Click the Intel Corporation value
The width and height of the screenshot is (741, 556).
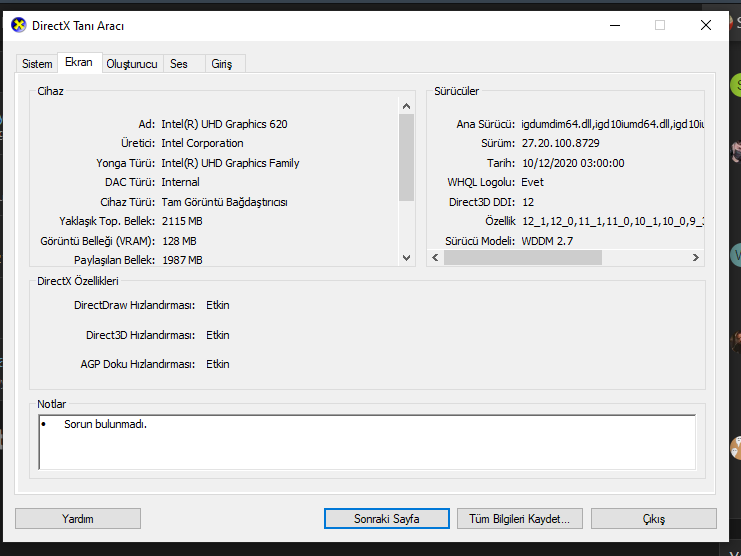click(x=202, y=143)
